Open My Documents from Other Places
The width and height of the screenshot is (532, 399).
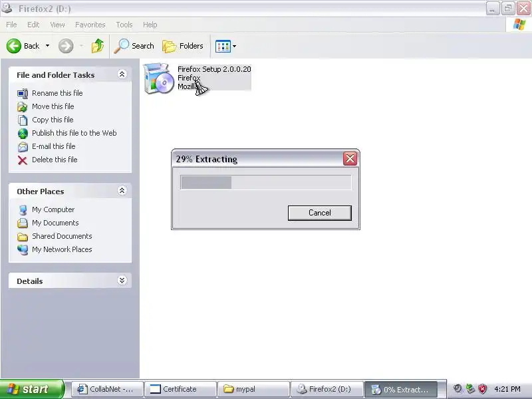pyautogui.click(x=55, y=223)
